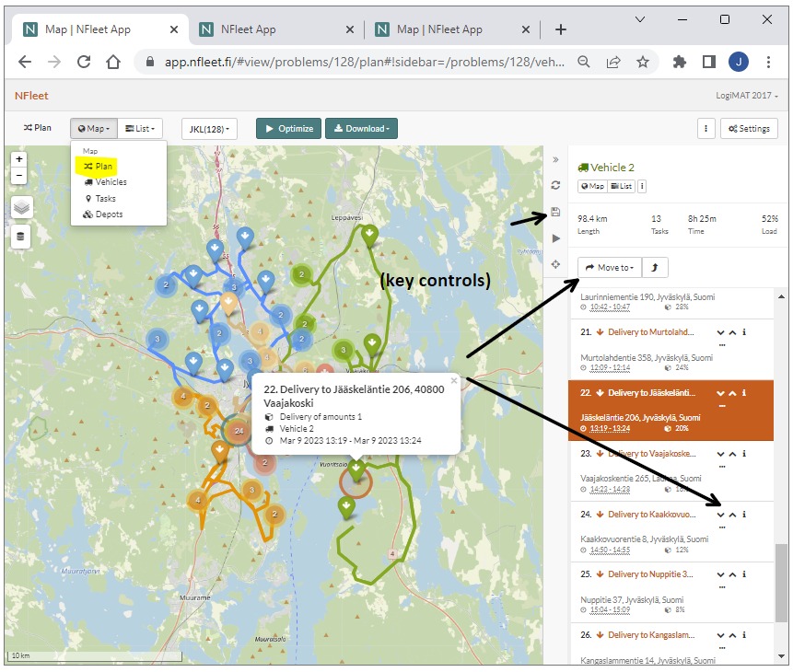
Task: Move task 22 up with chevron
Action: coord(732,393)
